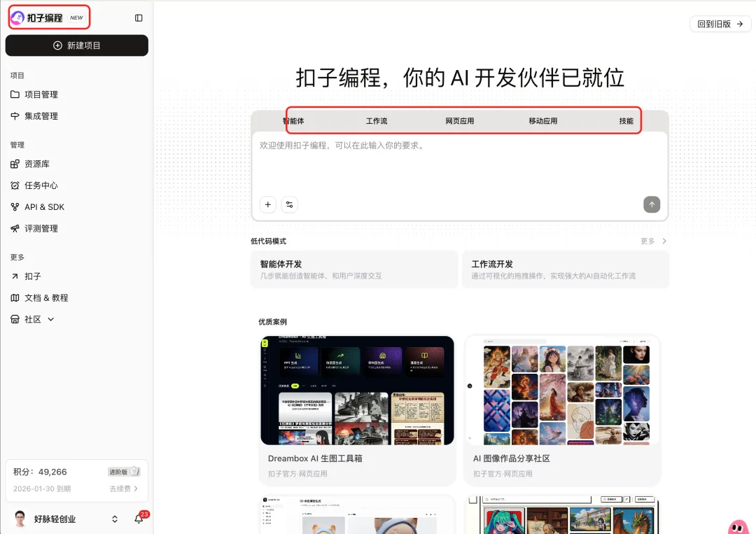
Task: Focus the prompt input 欢迎使用扣子编程
Action: click(459, 164)
